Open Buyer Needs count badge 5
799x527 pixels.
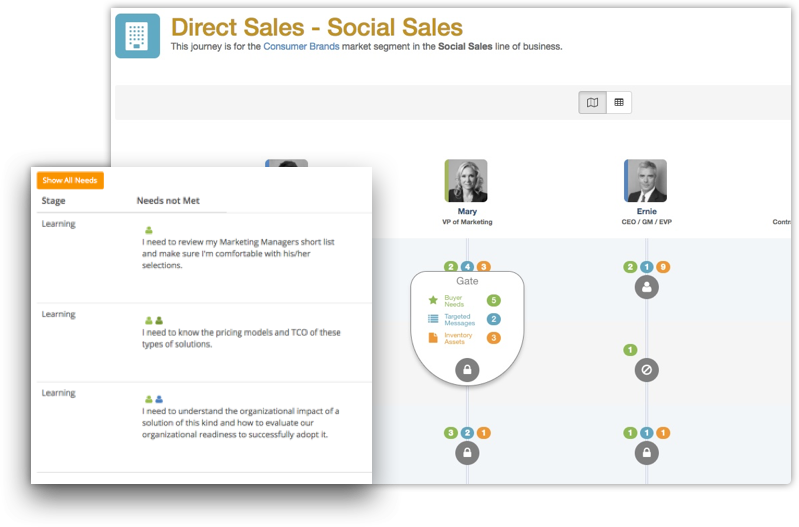point(493,300)
